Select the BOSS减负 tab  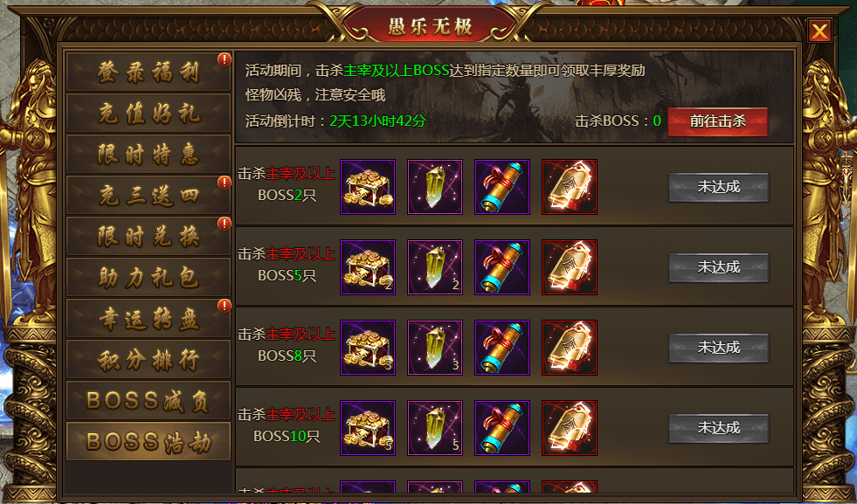point(149,400)
